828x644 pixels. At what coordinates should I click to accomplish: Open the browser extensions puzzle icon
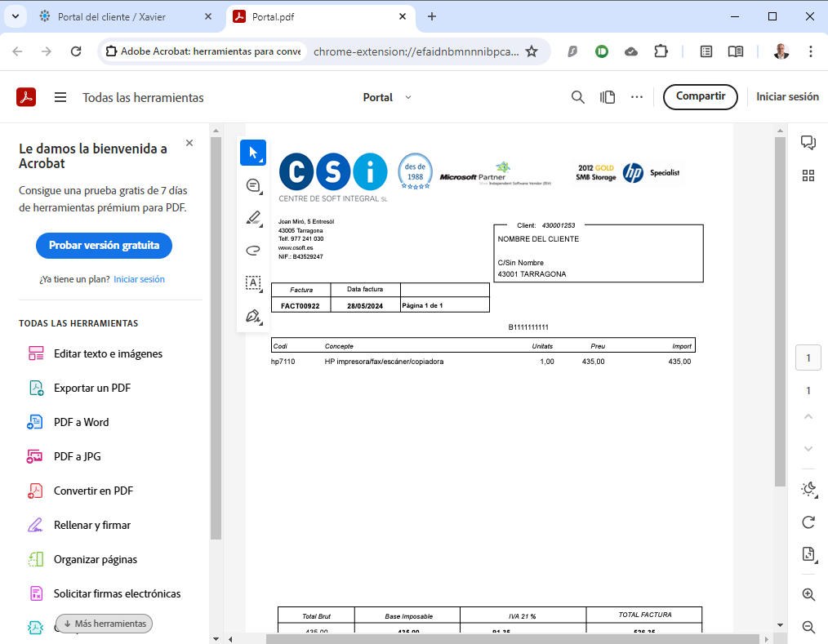coord(661,51)
